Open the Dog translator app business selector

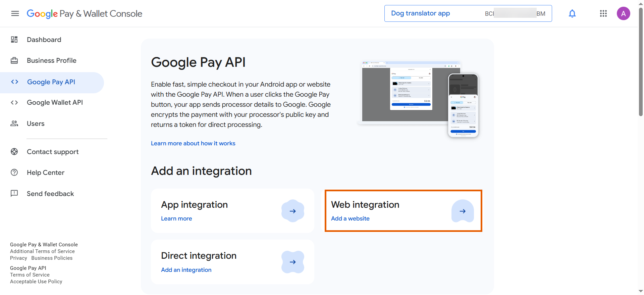click(468, 13)
